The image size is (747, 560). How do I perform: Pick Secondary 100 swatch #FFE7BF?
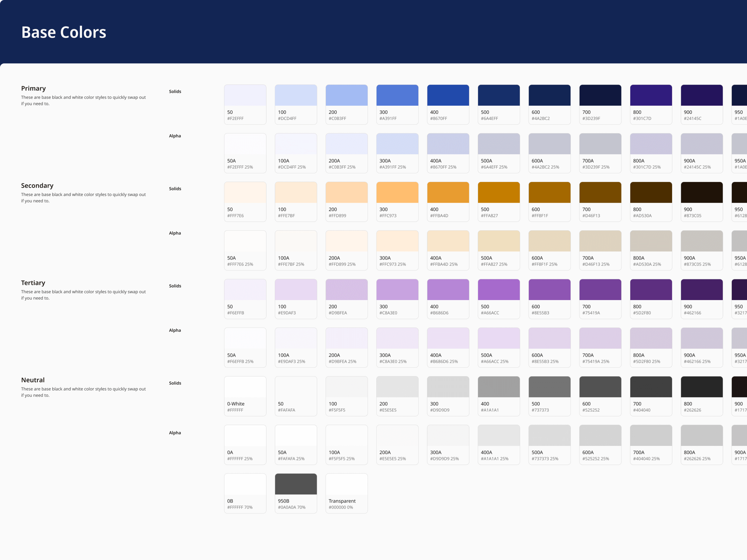pyautogui.click(x=296, y=202)
